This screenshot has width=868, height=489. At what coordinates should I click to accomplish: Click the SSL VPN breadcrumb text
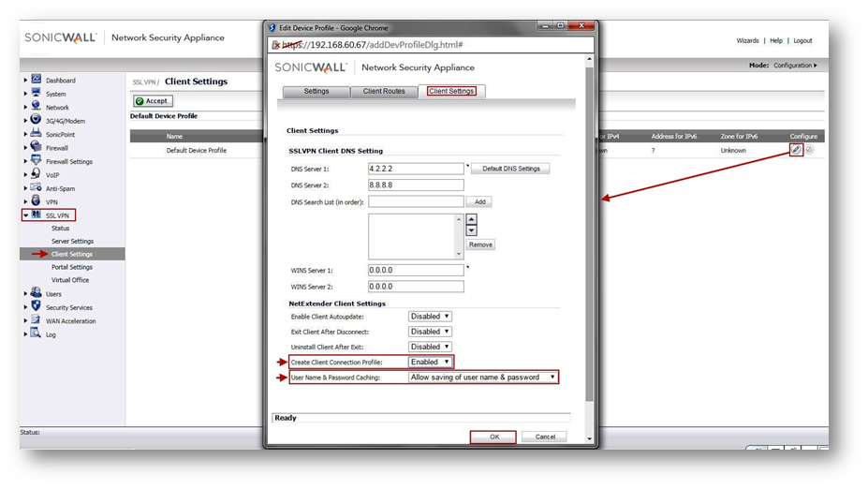point(144,82)
